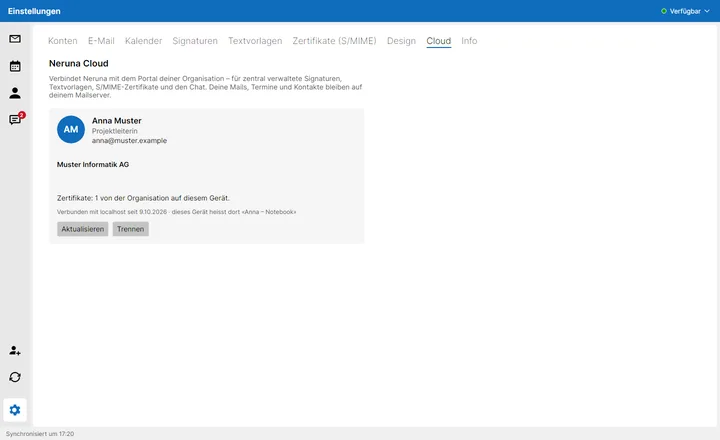Click the Einstellungen title
Screen dimensions: 720x440
click(x=34, y=11)
